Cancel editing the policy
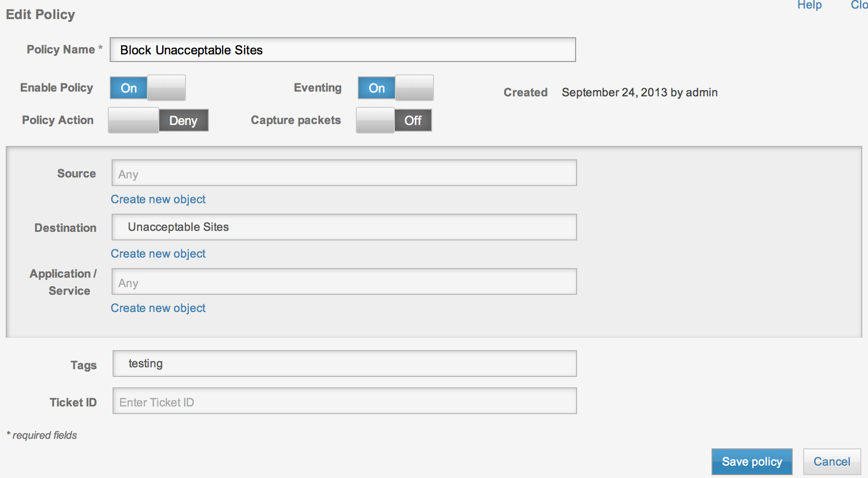The width and height of the screenshot is (868, 478). tap(832, 462)
